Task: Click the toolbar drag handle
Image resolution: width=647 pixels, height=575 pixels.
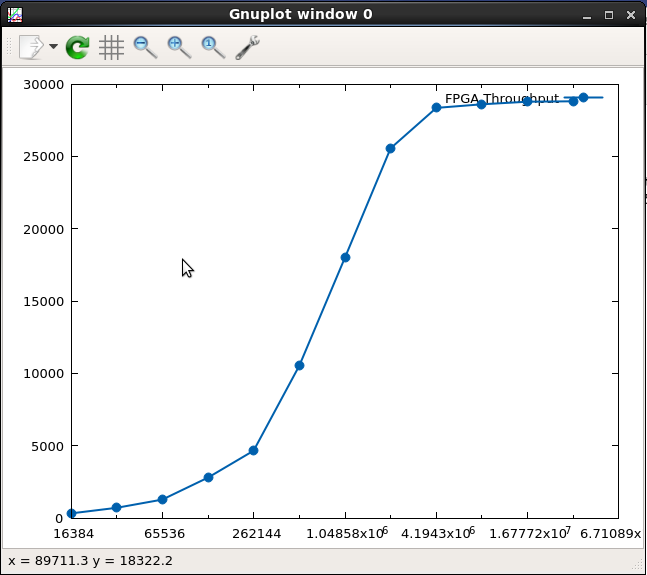Action: point(10,47)
